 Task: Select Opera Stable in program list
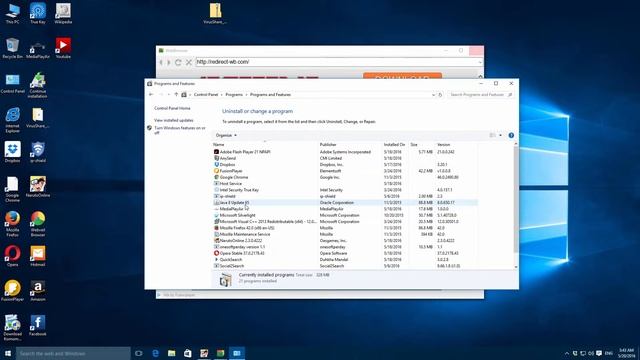(344, 253)
